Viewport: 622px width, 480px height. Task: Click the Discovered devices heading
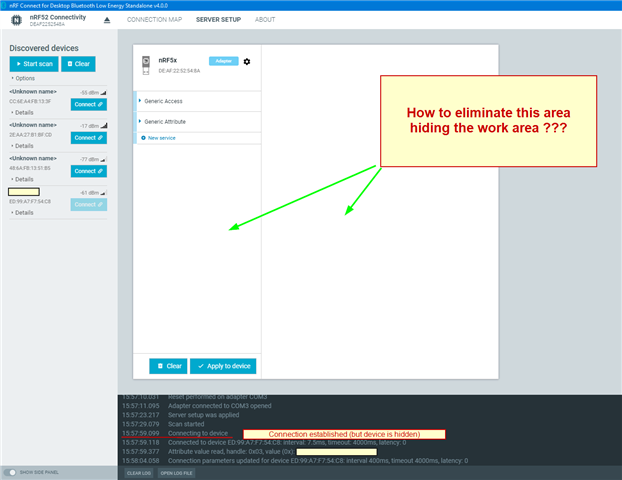pyautogui.click(x=44, y=48)
